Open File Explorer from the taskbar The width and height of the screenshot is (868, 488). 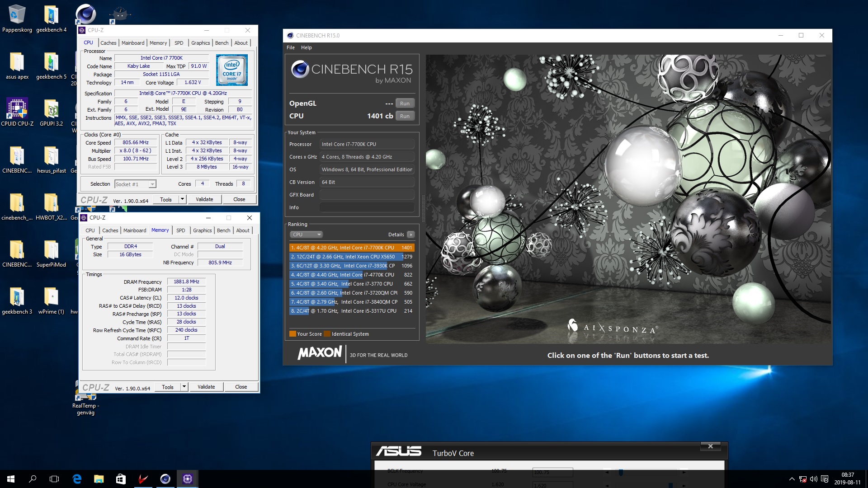[99, 479]
